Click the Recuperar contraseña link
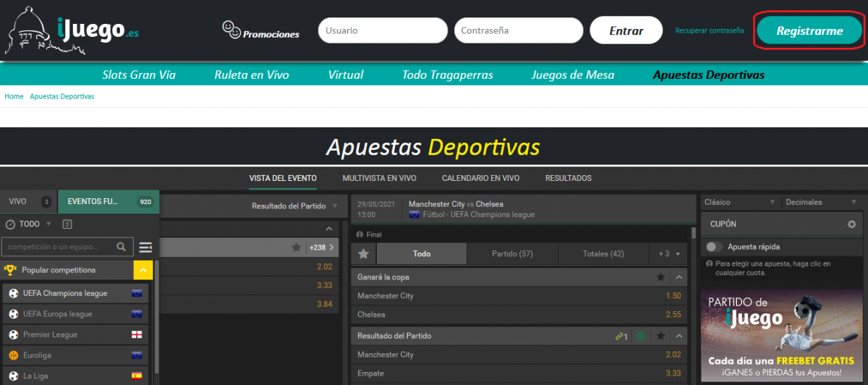The image size is (868, 385). 709,31
